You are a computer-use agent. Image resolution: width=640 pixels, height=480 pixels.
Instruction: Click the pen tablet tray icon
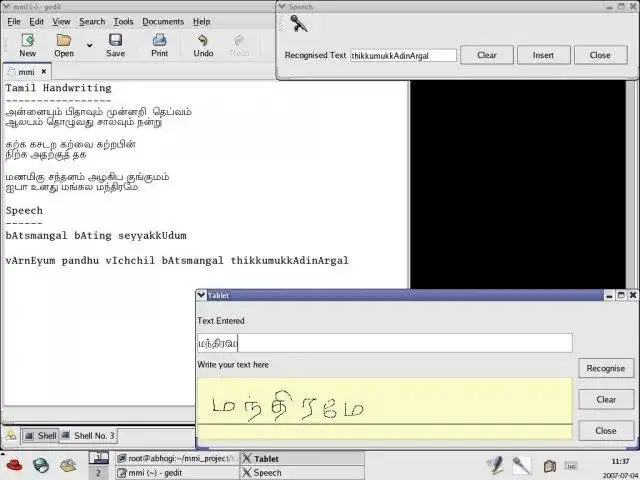[496, 465]
